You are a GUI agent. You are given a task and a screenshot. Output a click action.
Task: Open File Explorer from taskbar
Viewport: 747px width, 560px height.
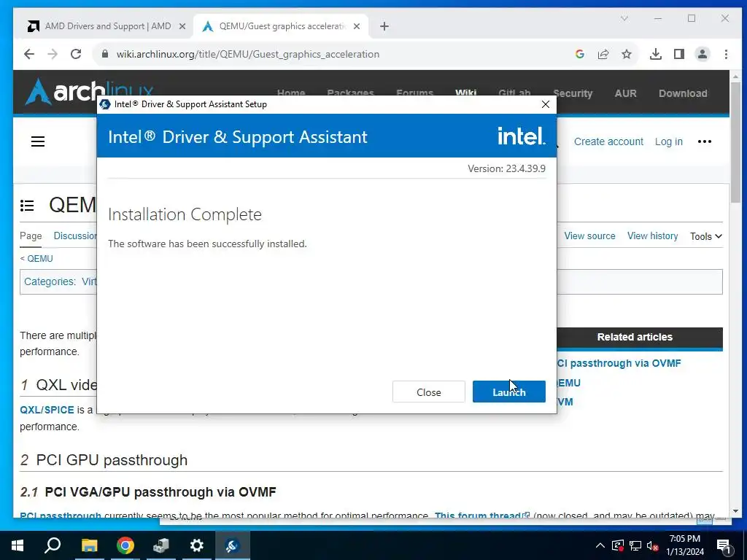(89, 545)
